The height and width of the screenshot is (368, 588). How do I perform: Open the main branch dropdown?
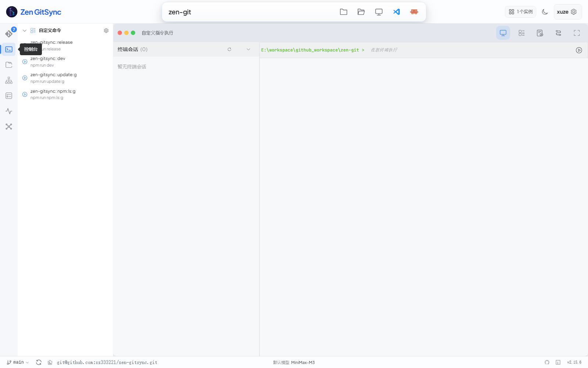pyautogui.click(x=18, y=362)
